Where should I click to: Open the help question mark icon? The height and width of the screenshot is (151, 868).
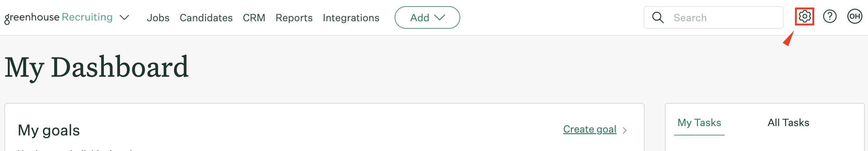coord(830,17)
